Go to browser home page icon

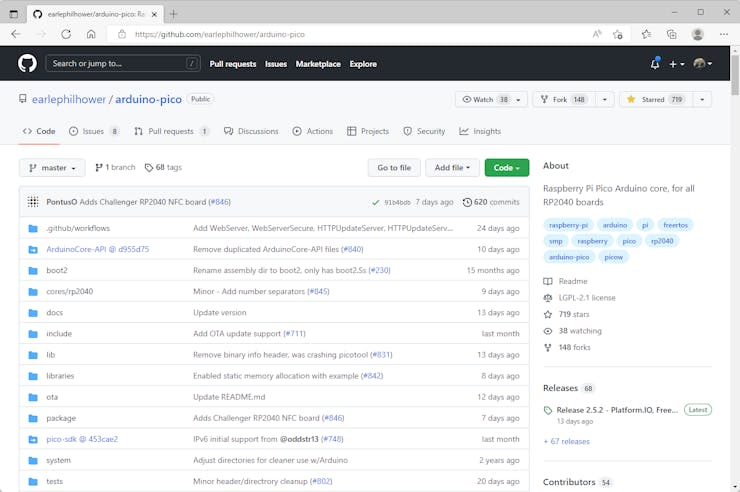click(x=91, y=34)
